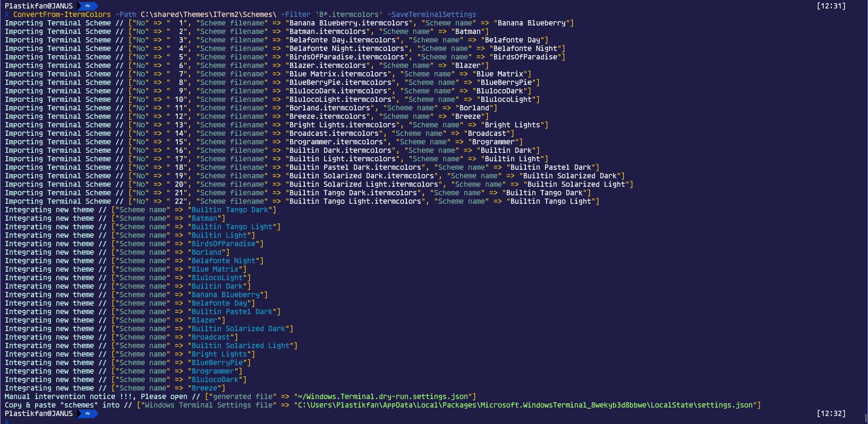The image size is (868, 424).
Task: Click Plastikfan@JANUS on the bottom prompt line
Action: (39, 413)
